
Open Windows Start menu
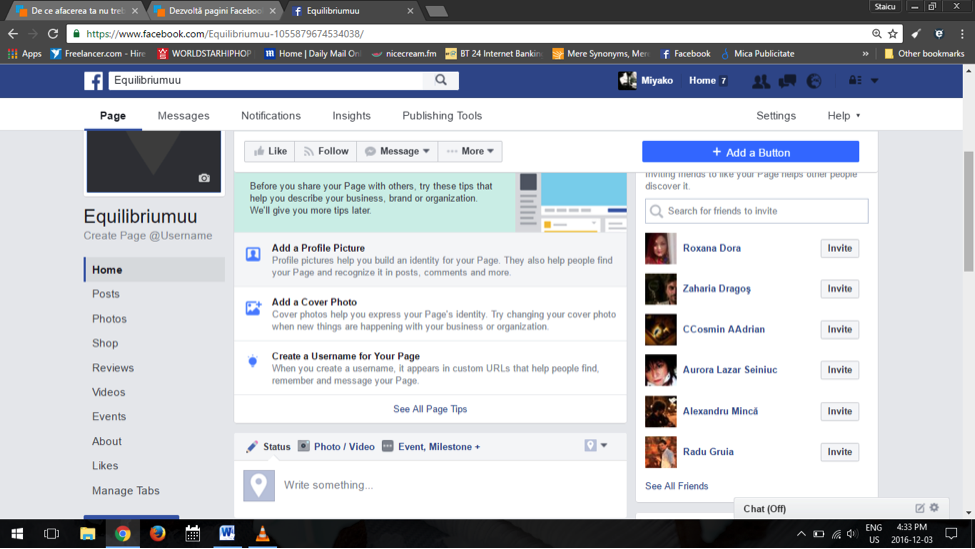pyautogui.click(x=17, y=533)
